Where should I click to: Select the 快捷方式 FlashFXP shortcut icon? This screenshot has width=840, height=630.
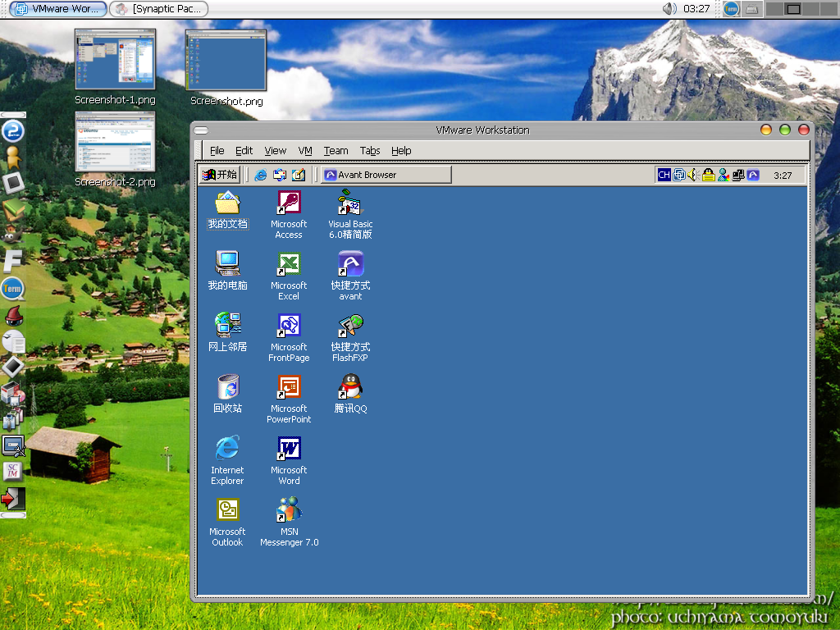(350, 326)
